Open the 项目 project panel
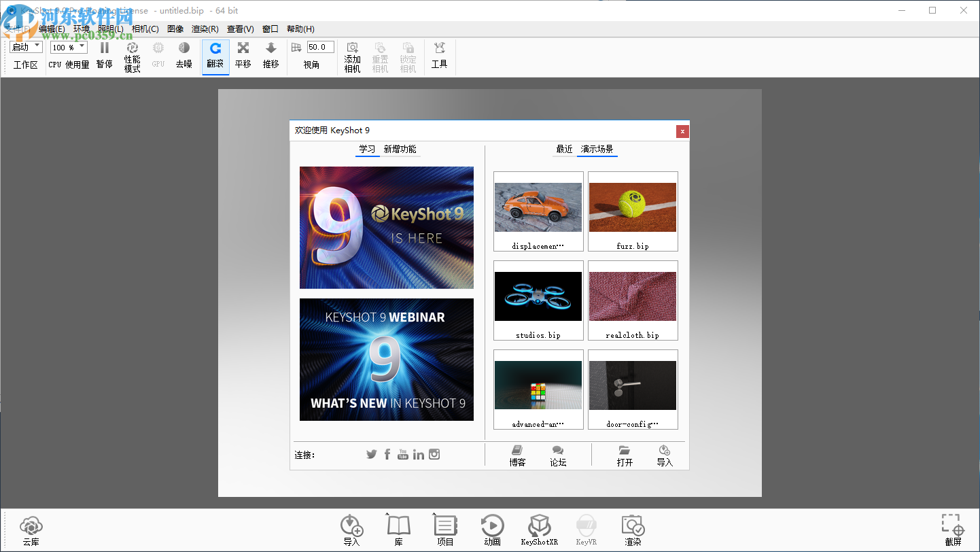Screen dimensions: 980x552 (x=444, y=529)
